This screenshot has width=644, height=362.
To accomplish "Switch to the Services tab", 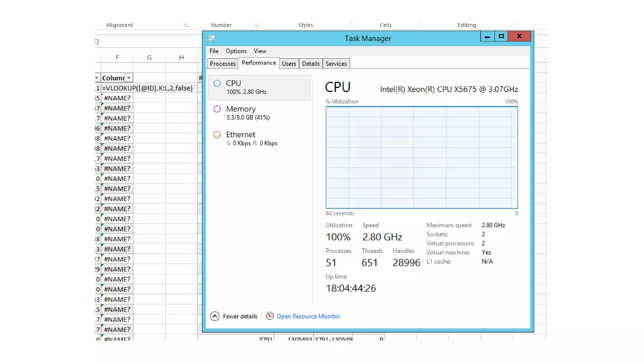I will (x=336, y=63).
